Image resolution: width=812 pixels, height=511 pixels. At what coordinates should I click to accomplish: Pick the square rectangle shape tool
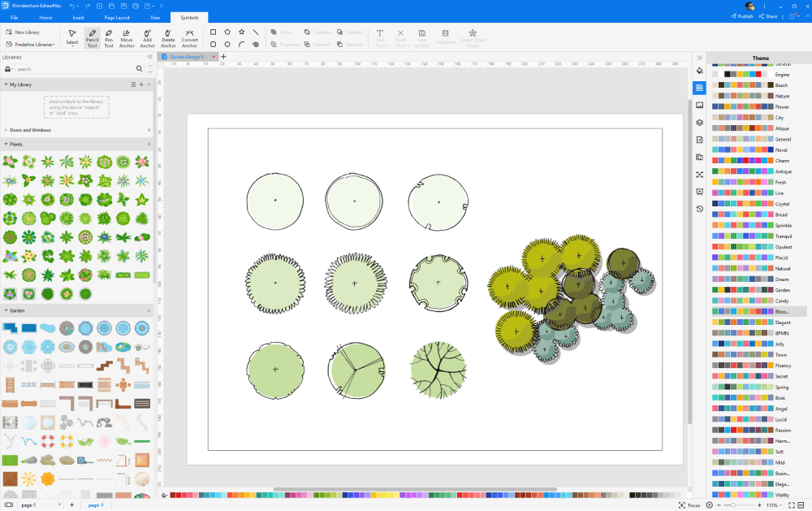click(x=213, y=32)
